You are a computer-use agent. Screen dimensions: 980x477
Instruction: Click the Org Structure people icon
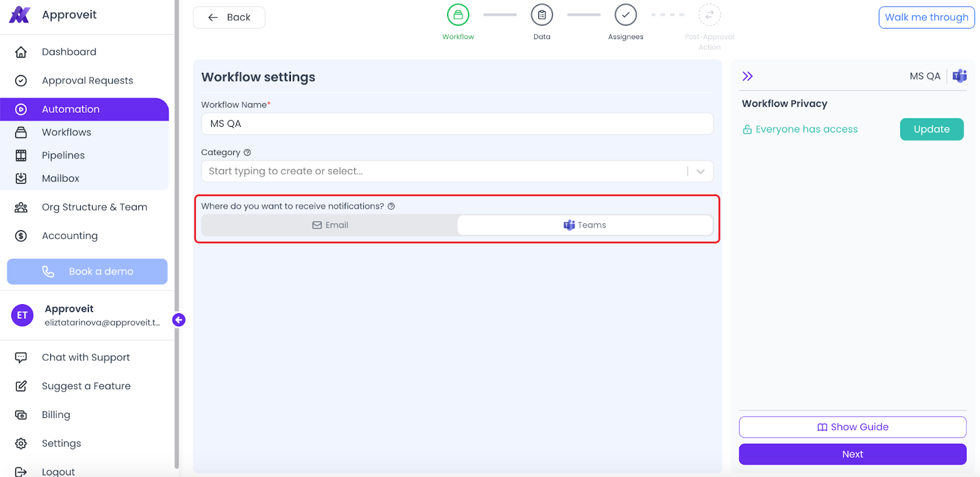coord(21,207)
